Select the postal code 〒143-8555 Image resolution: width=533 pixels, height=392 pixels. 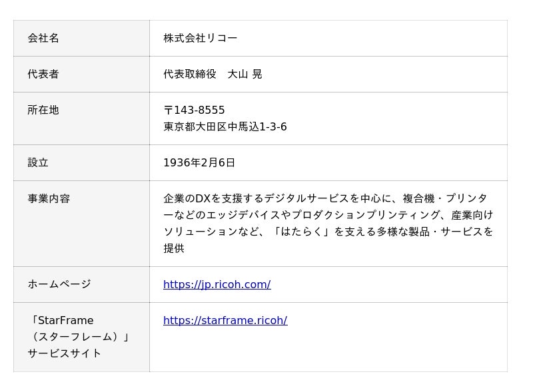coord(194,110)
